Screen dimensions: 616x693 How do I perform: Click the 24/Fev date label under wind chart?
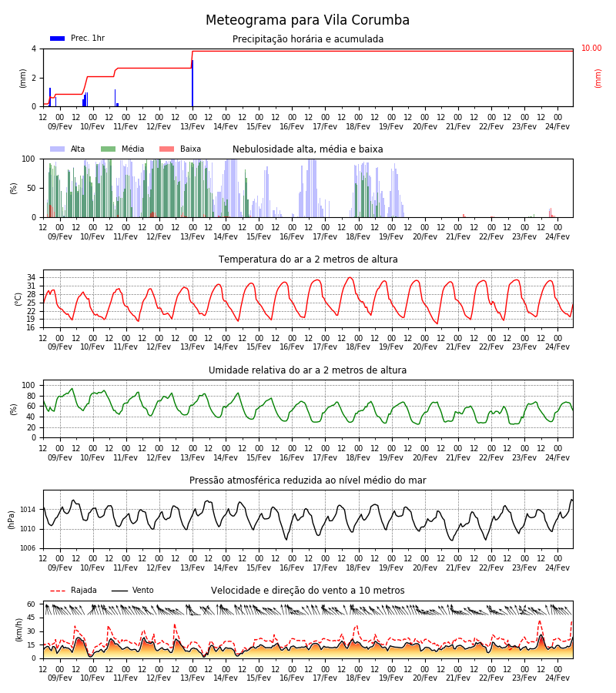pos(557,678)
